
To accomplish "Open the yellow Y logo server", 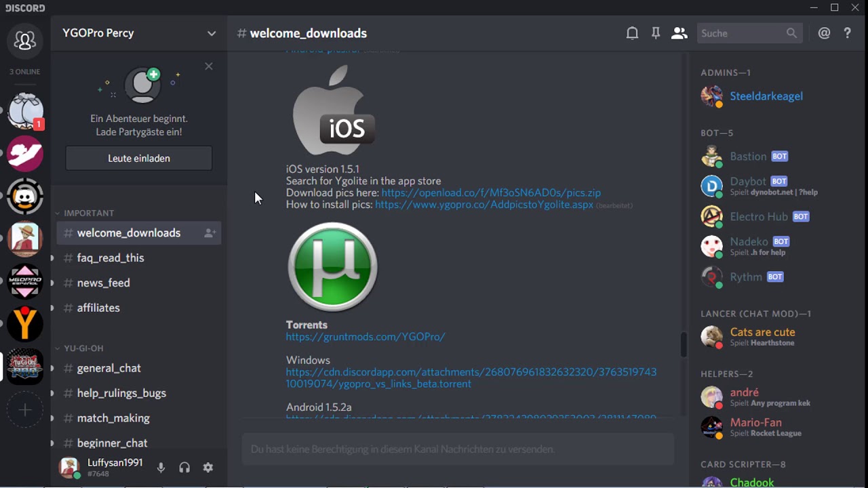I will click(x=25, y=325).
